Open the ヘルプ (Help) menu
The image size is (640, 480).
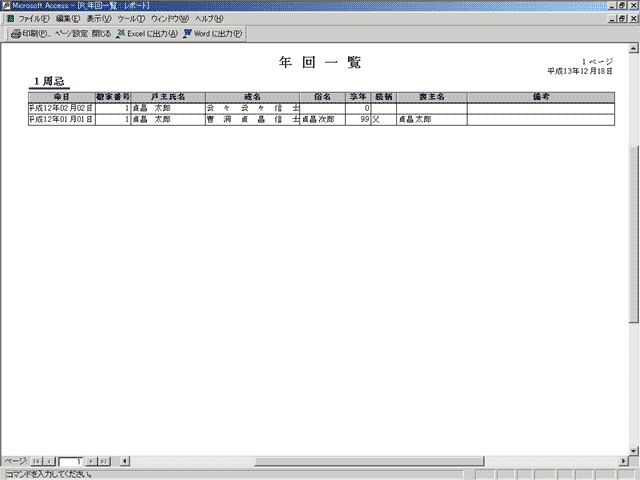(x=210, y=19)
